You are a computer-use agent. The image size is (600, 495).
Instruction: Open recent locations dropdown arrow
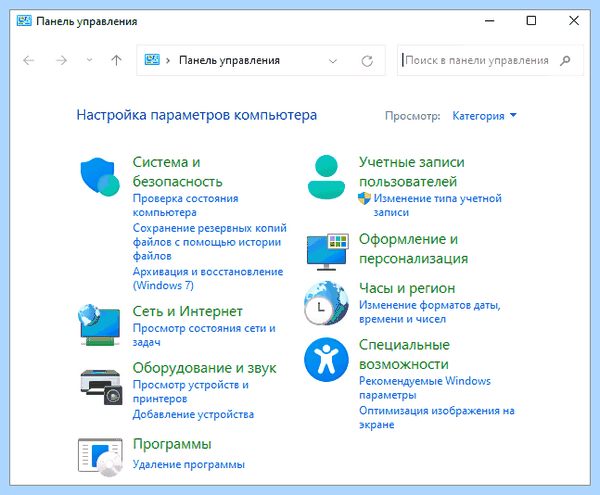pyautogui.click(x=89, y=60)
